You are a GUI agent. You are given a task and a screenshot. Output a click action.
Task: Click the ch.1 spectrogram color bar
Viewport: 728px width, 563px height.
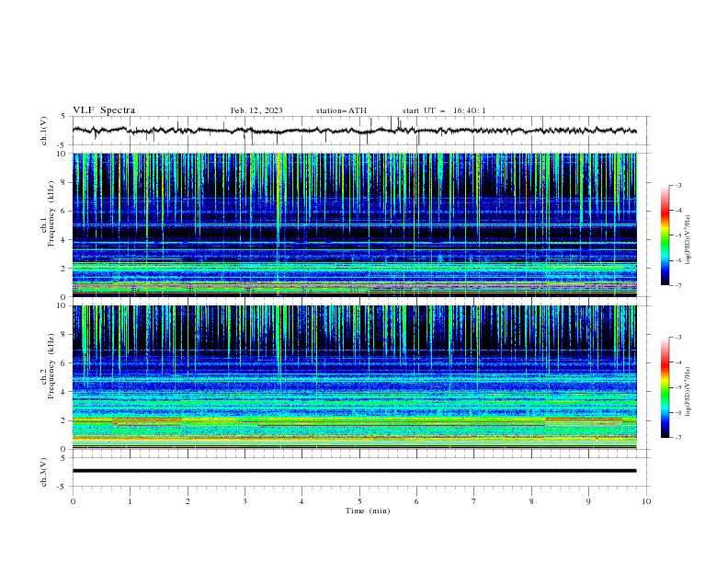[665, 236]
